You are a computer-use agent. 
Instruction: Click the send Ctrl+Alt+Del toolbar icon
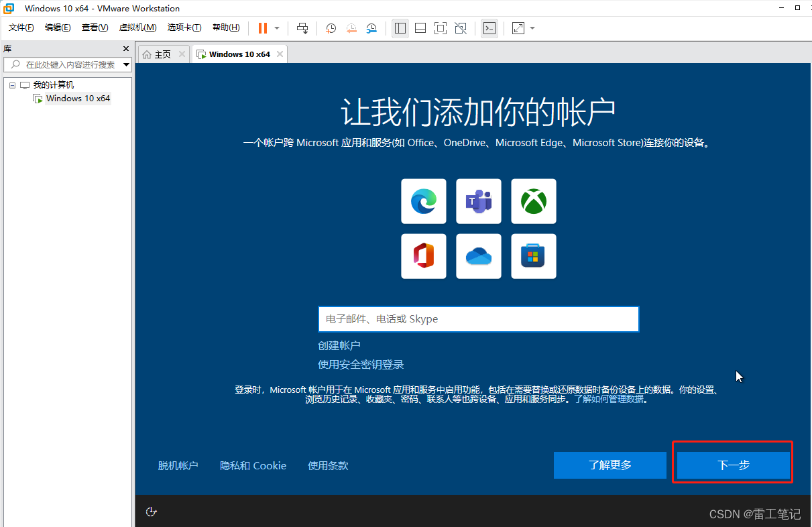click(x=302, y=28)
